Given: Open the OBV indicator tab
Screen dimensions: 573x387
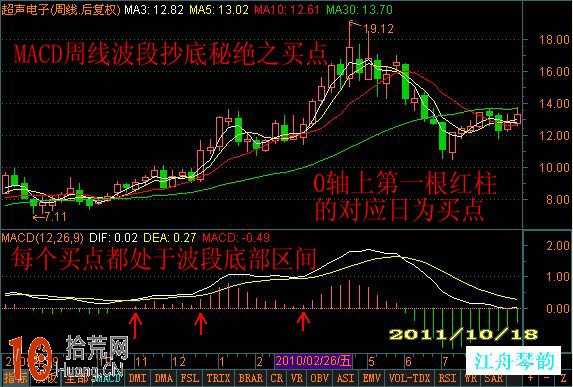Looking at the screenshot, I should click(x=319, y=378).
